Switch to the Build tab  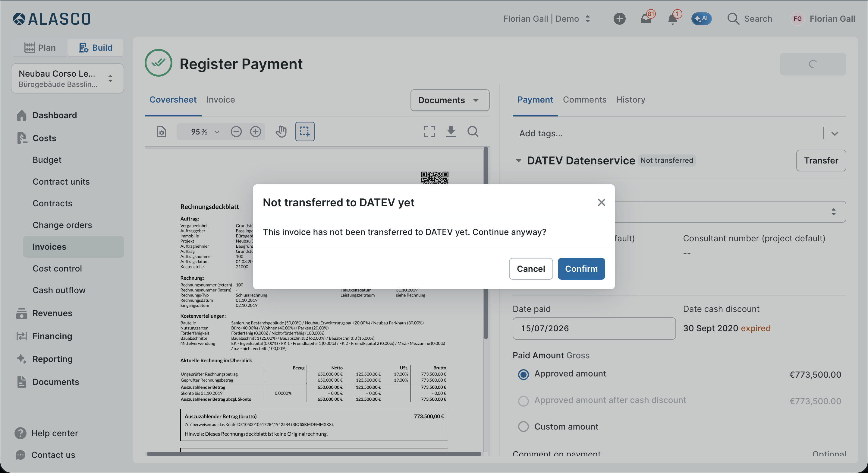click(95, 48)
